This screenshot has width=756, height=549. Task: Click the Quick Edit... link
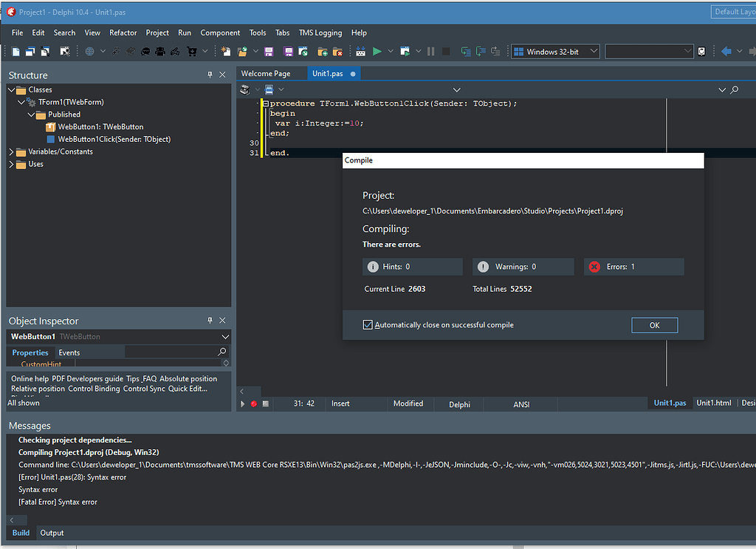[188, 389]
